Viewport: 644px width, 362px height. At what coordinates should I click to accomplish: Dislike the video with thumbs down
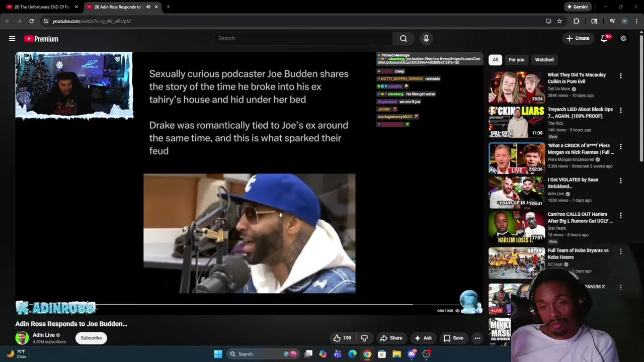click(364, 338)
